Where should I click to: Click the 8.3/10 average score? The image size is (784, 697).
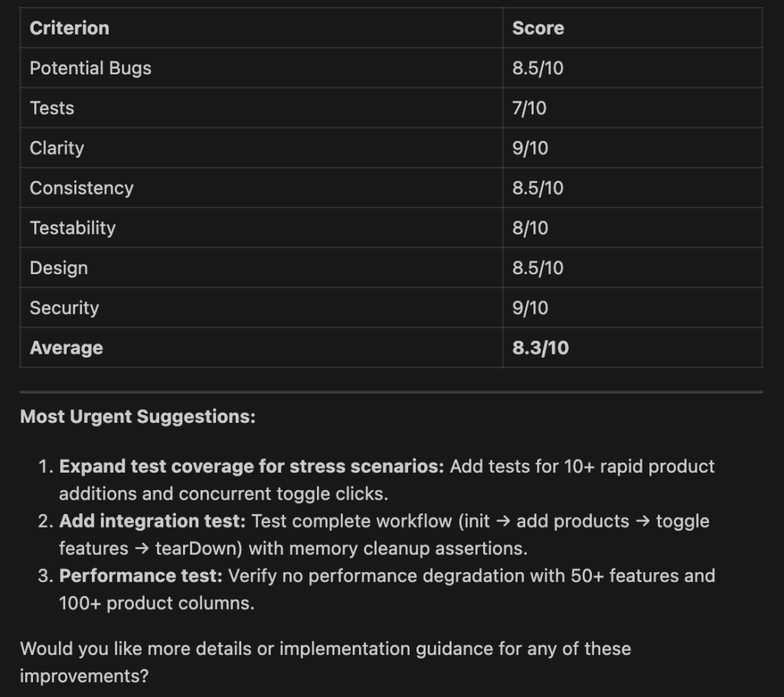(541, 348)
